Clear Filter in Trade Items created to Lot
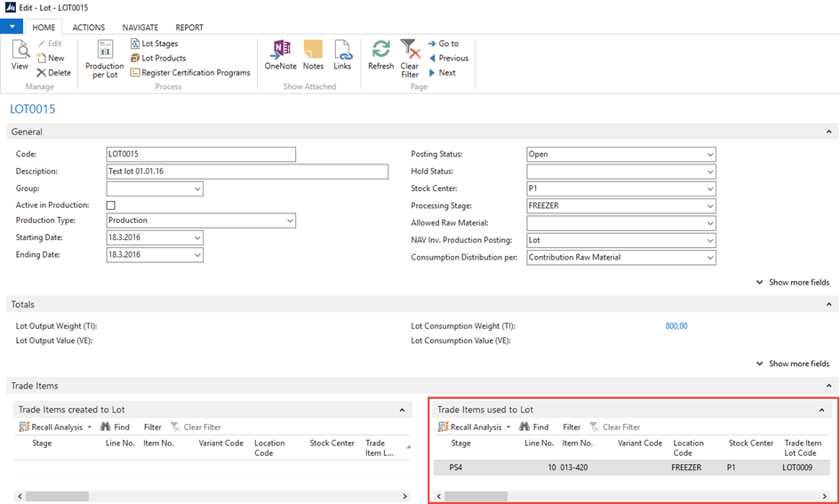This screenshot has height=504, width=840. click(x=196, y=427)
